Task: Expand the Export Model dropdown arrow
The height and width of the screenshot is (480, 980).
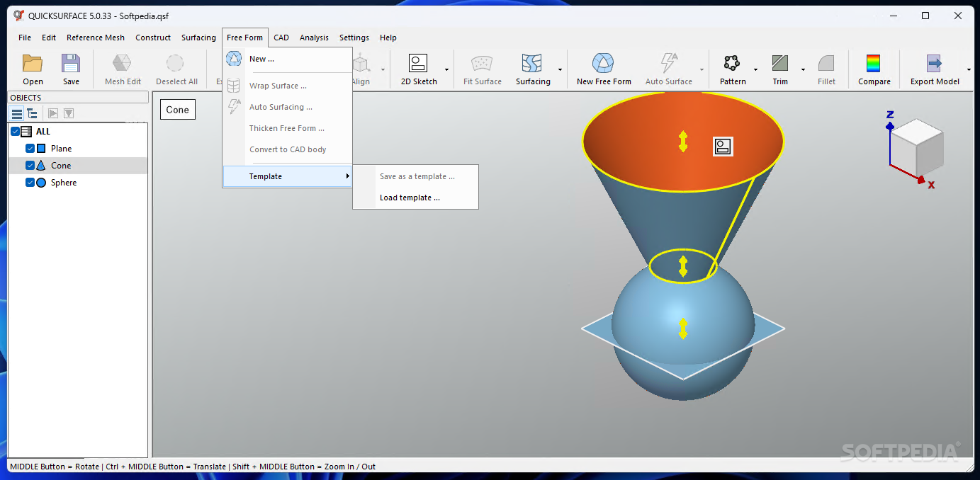Action: point(968,70)
